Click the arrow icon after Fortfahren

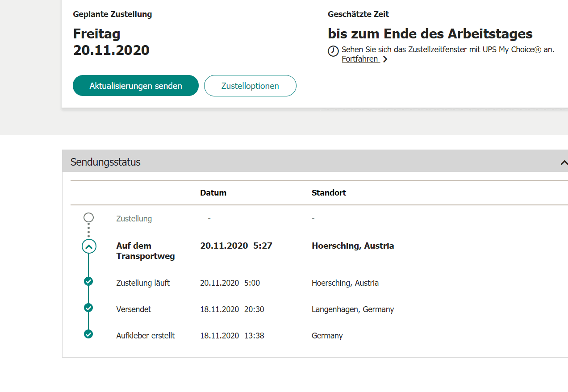click(x=385, y=59)
